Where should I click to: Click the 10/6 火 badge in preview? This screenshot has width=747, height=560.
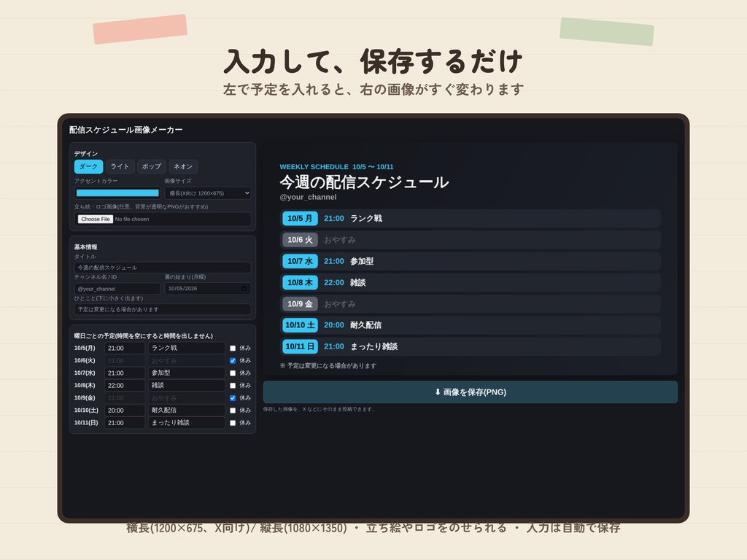click(x=300, y=239)
